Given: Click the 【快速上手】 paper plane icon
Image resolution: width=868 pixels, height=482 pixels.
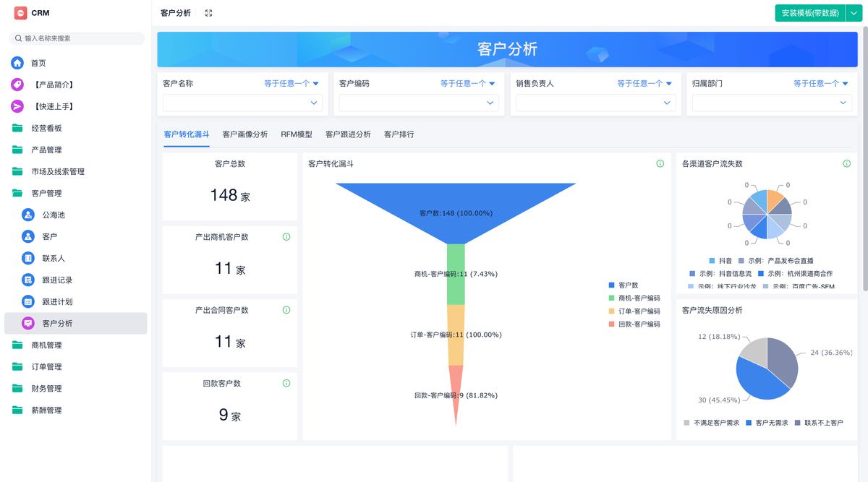Looking at the screenshot, I should click(x=17, y=106).
